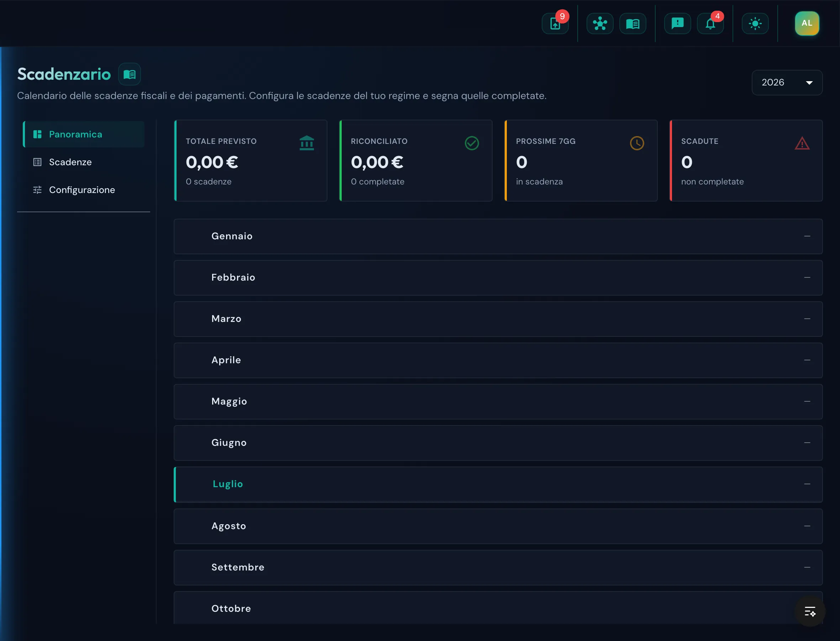Click the Panoramica dashboard icon
This screenshot has width=840, height=641.
[37, 134]
